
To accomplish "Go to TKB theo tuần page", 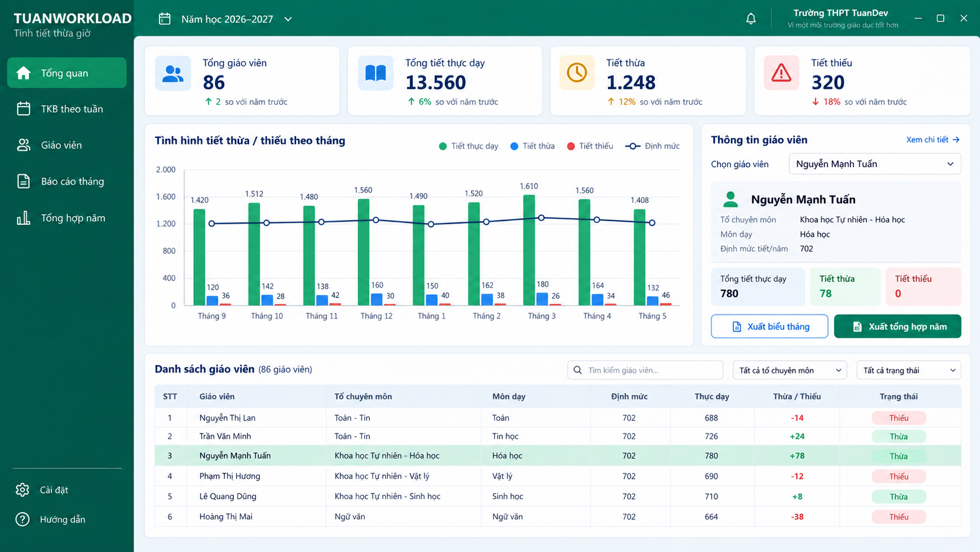I will [x=67, y=109].
